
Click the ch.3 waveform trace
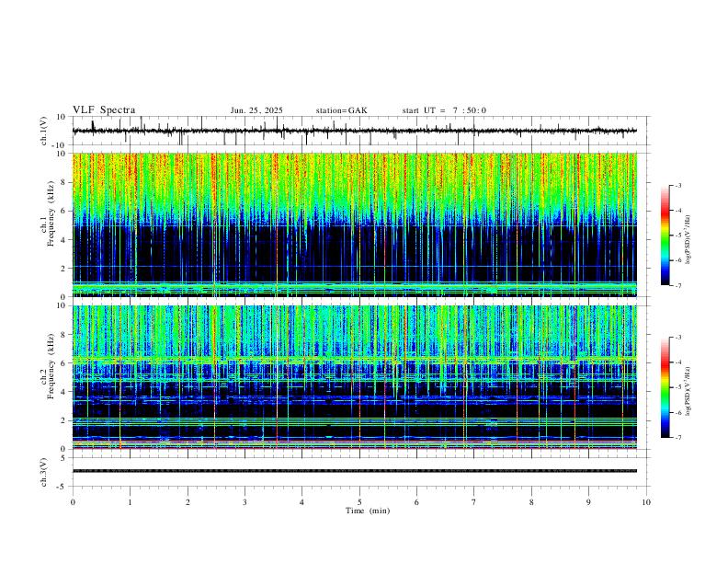coord(355,471)
